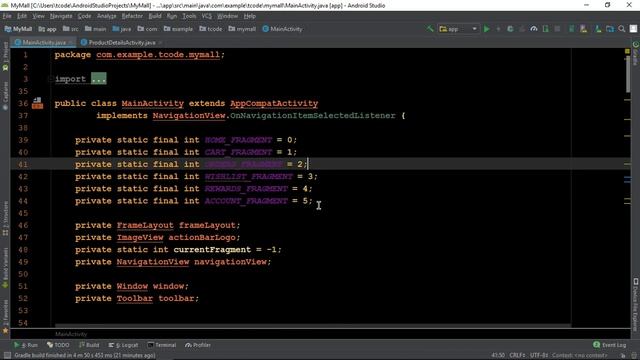Close the ProductDetailsActivity.java tab

pos(160,42)
